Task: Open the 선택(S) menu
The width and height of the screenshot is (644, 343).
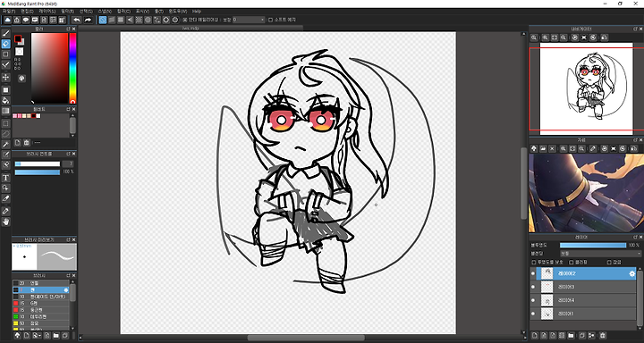Action: click(86, 11)
